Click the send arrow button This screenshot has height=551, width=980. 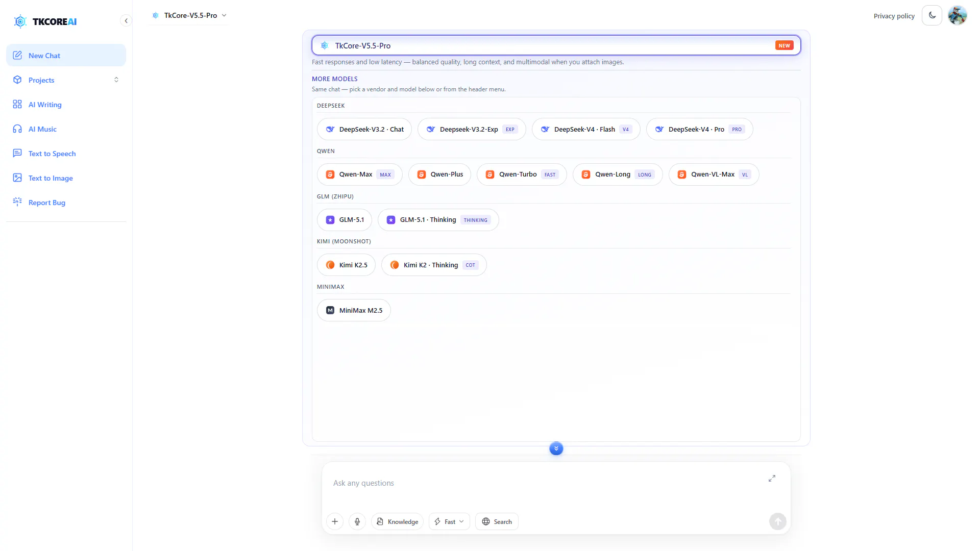click(778, 521)
